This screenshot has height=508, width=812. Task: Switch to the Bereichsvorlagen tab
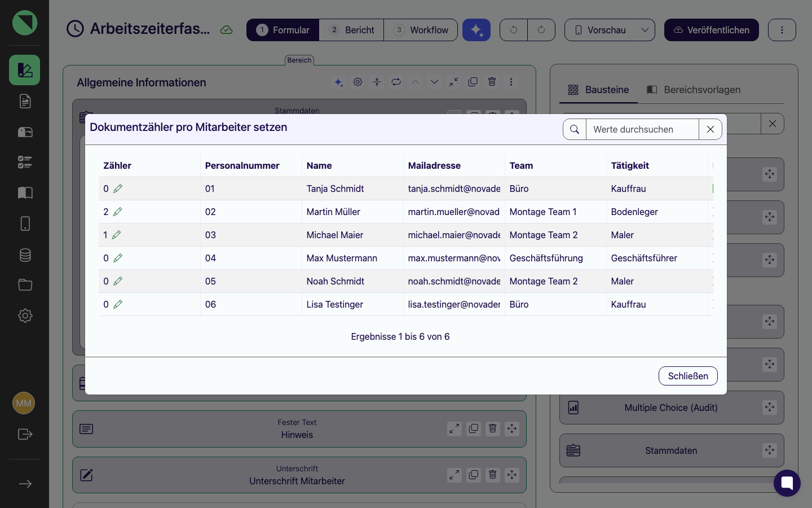click(694, 90)
